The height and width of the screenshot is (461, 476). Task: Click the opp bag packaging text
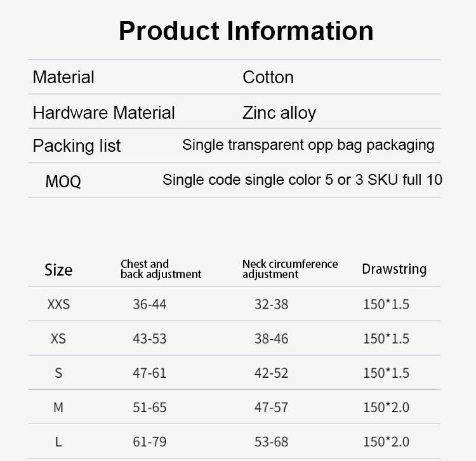pyautogui.click(x=371, y=145)
